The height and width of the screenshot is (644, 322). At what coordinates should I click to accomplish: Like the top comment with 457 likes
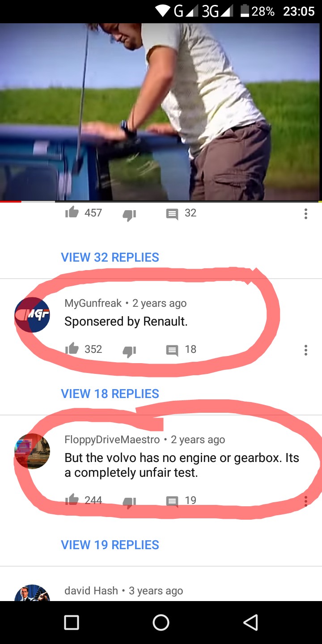[x=72, y=213]
